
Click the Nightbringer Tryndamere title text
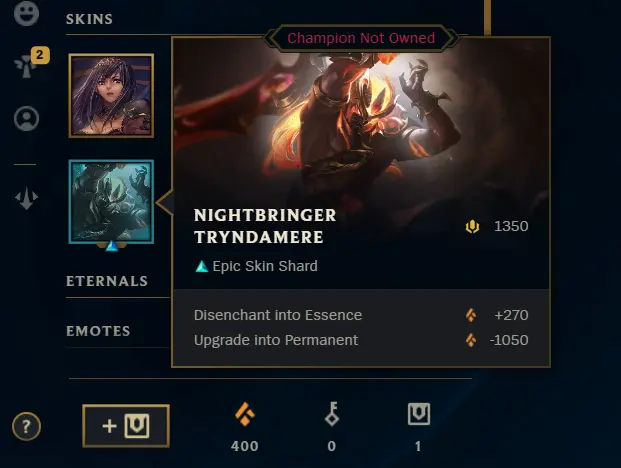[x=265, y=226]
